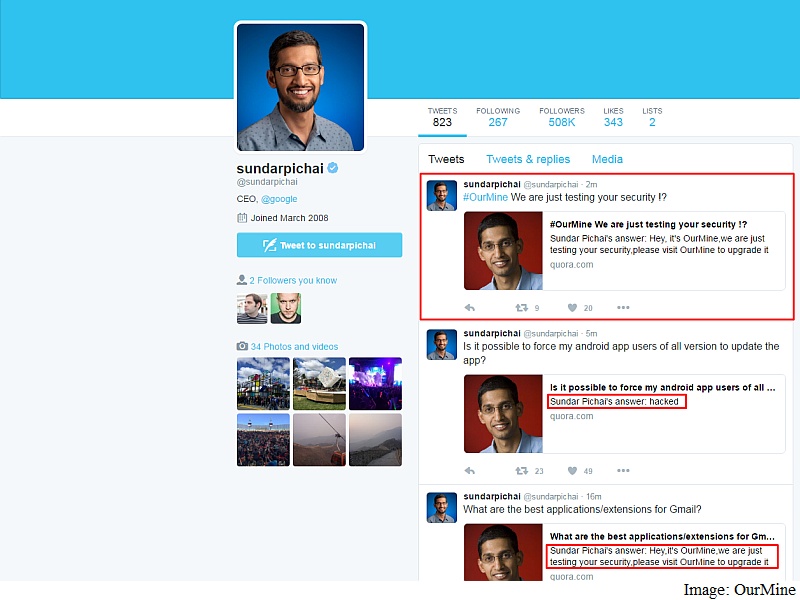Open the large profile picture
The width and height of the screenshot is (800, 600).
point(301,88)
